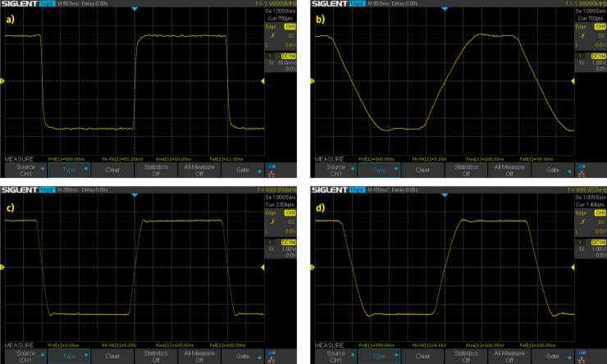Image resolution: width=607 pixels, height=364 pixels.
Task: Click the Pk-Pk measurement readout in panel a
Action: click(121, 157)
